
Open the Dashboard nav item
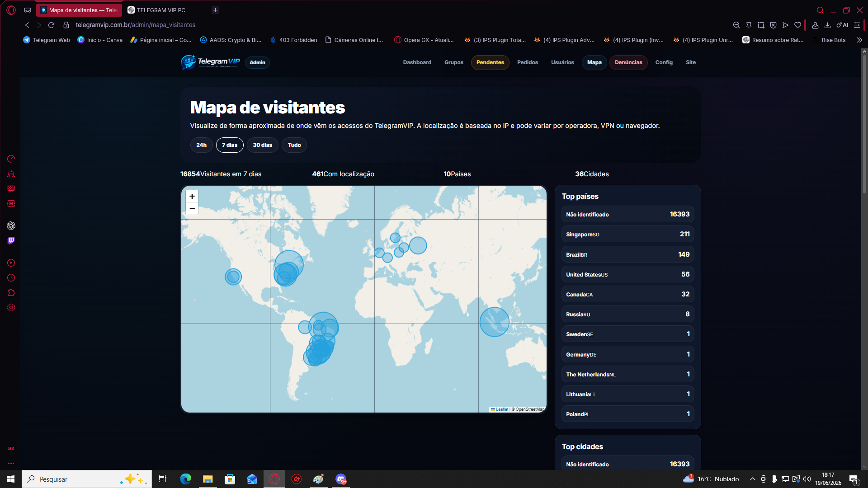click(x=417, y=62)
